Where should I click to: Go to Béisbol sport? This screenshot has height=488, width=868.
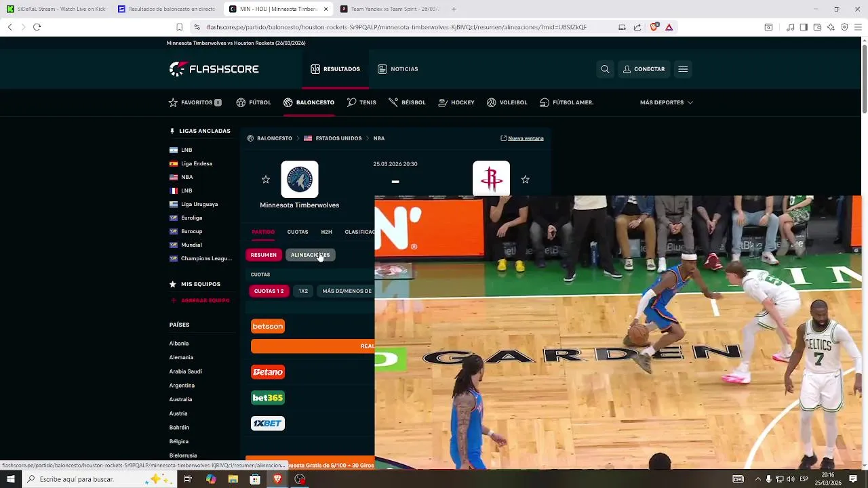coord(407,102)
